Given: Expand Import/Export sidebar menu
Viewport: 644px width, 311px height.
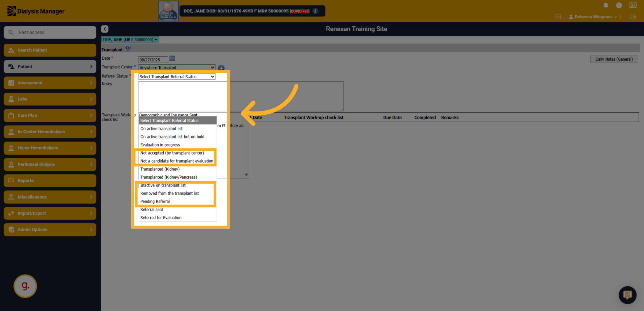Looking at the screenshot, I should [x=50, y=213].
